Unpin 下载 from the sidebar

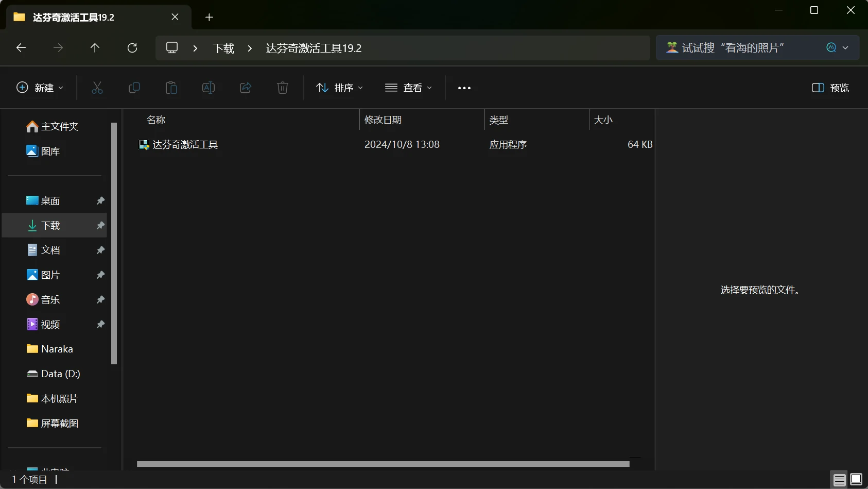(100, 225)
